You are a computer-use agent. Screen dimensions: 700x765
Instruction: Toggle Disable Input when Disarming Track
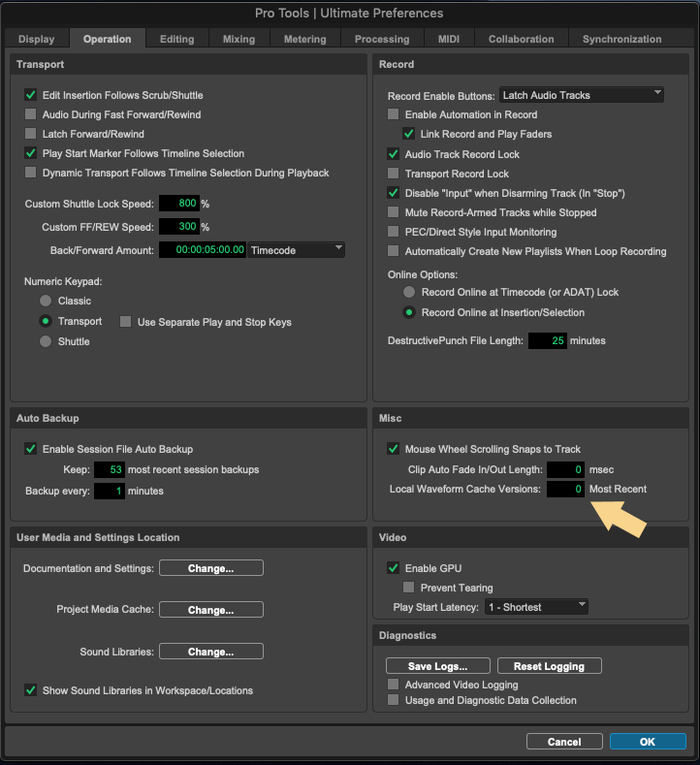(394, 193)
